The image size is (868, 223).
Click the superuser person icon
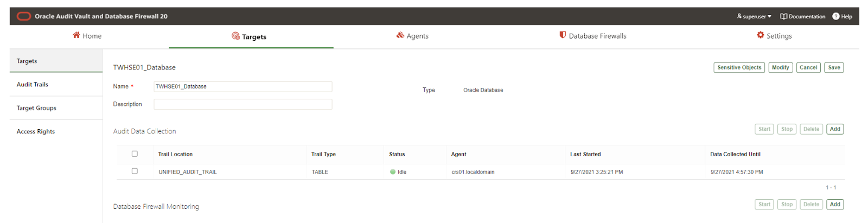pyautogui.click(x=739, y=16)
